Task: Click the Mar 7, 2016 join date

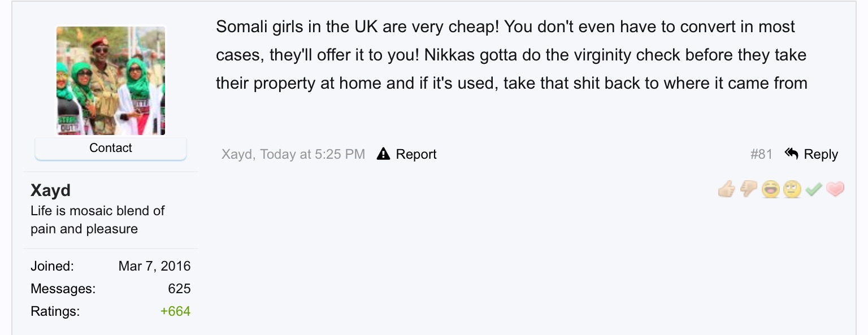Action: [x=155, y=266]
